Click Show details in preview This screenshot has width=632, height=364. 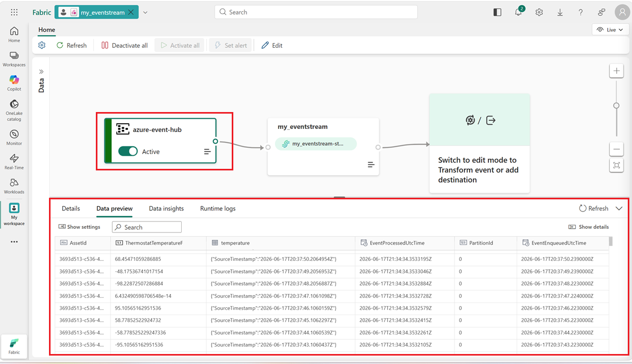click(x=589, y=227)
